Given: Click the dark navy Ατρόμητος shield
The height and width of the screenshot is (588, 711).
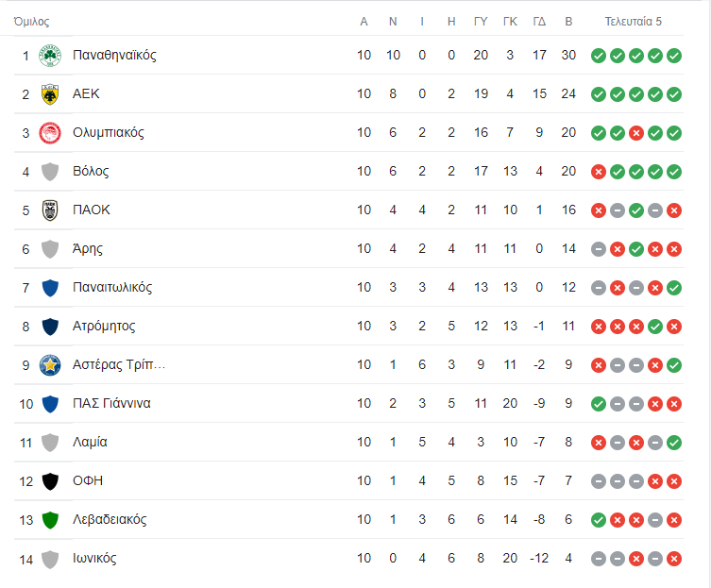Looking at the screenshot, I should 50,327.
